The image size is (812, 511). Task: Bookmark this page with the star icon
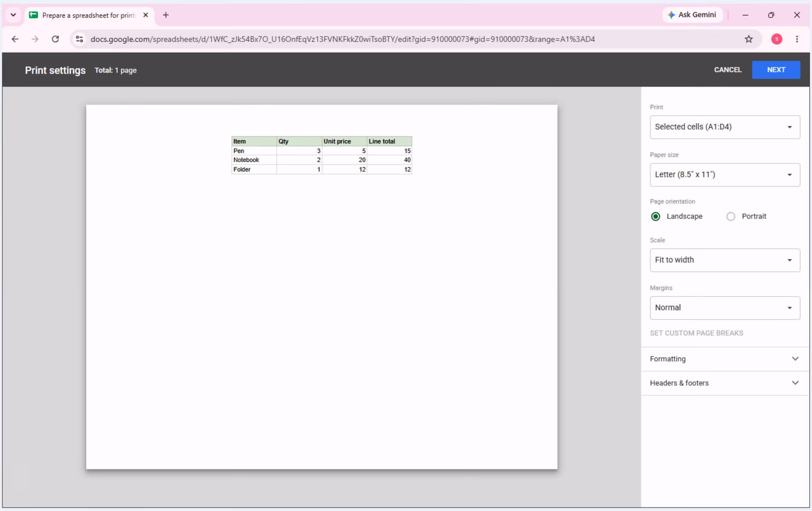tap(749, 39)
